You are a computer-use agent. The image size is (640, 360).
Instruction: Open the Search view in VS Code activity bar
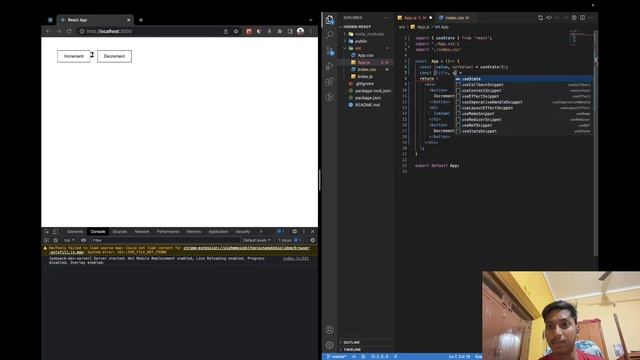pyautogui.click(x=330, y=35)
